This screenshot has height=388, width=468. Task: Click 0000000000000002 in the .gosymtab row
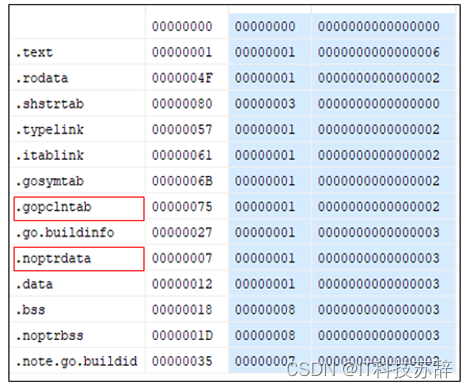tap(379, 181)
